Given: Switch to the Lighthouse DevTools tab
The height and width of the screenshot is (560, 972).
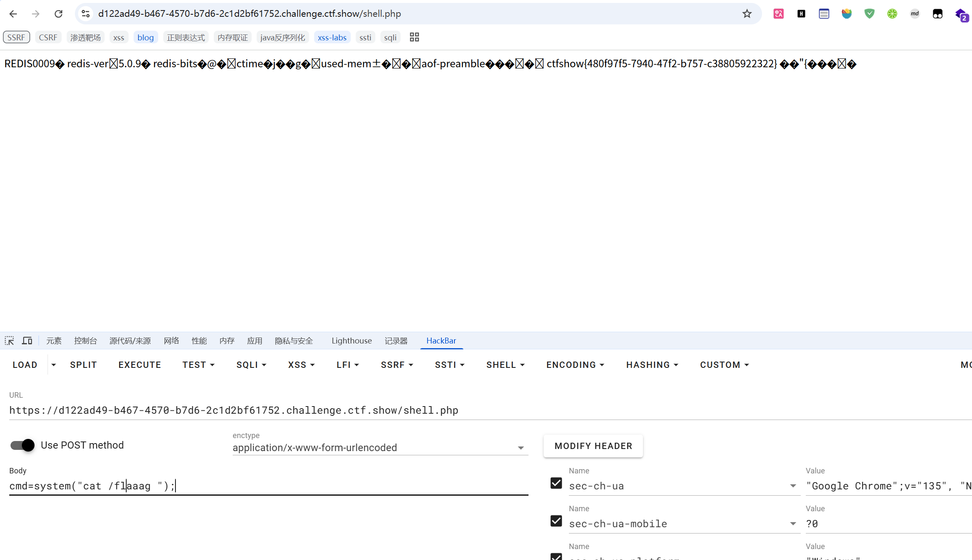Looking at the screenshot, I should 351,341.
